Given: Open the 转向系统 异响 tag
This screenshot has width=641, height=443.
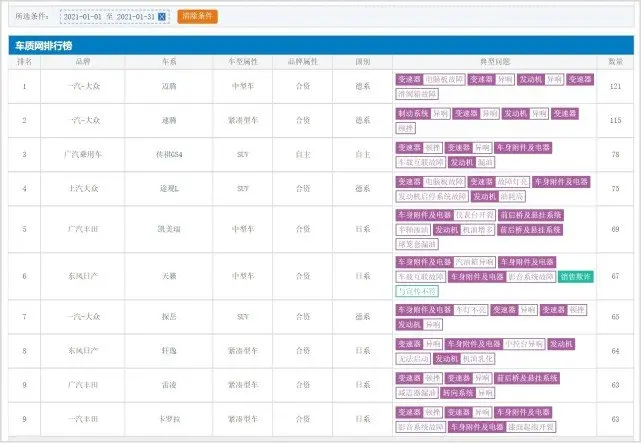Looking at the screenshot, I should point(467,393).
